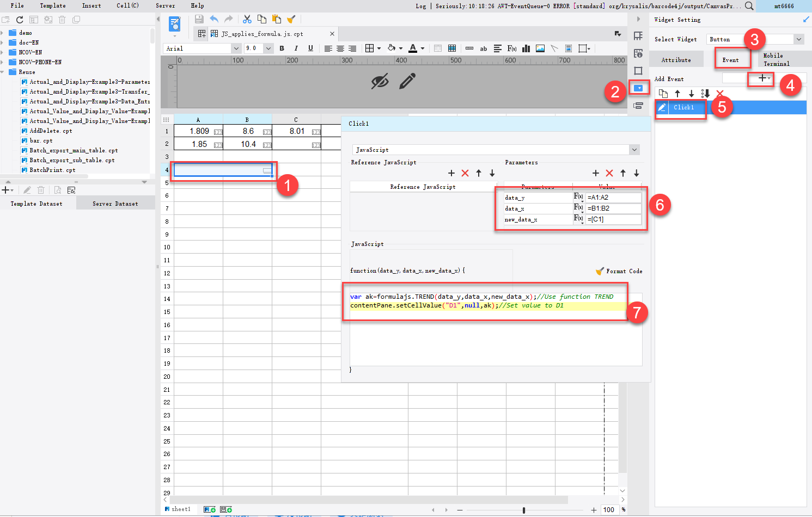812x517 pixels.
Task: Click the Format Painter brush icon
Action: [x=291, y=19]
